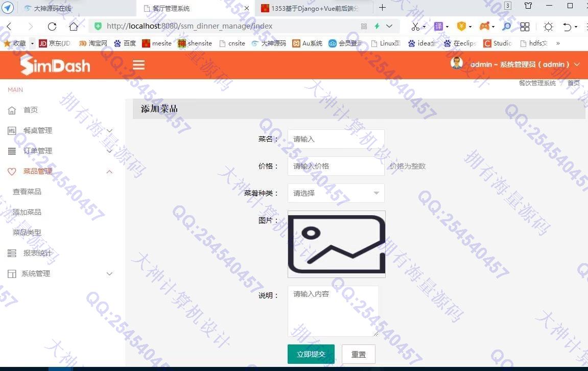588x371 pixels.
Task: Click the browser back arrow
Action: pyautogui.click(x=9, y=26)
